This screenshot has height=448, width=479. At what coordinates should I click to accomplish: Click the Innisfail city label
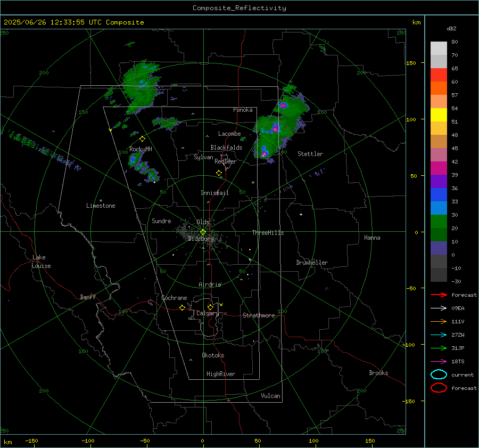point(214,193)
